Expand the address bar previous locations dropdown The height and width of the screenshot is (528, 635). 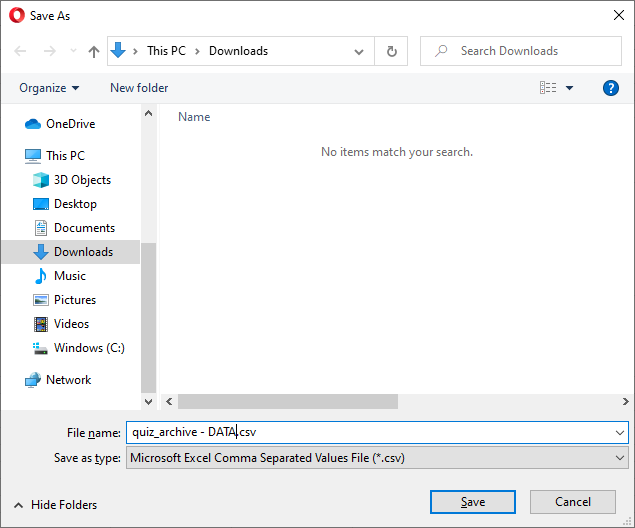(x=359, y=51)
